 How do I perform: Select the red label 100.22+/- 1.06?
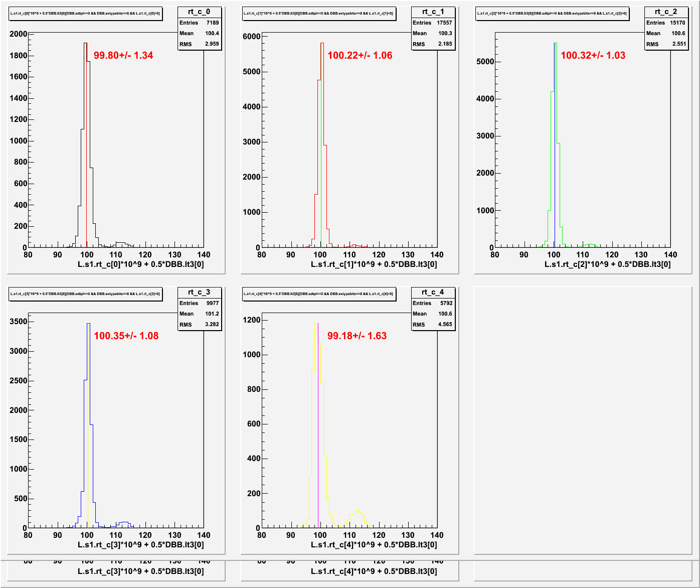coord(360,55)
